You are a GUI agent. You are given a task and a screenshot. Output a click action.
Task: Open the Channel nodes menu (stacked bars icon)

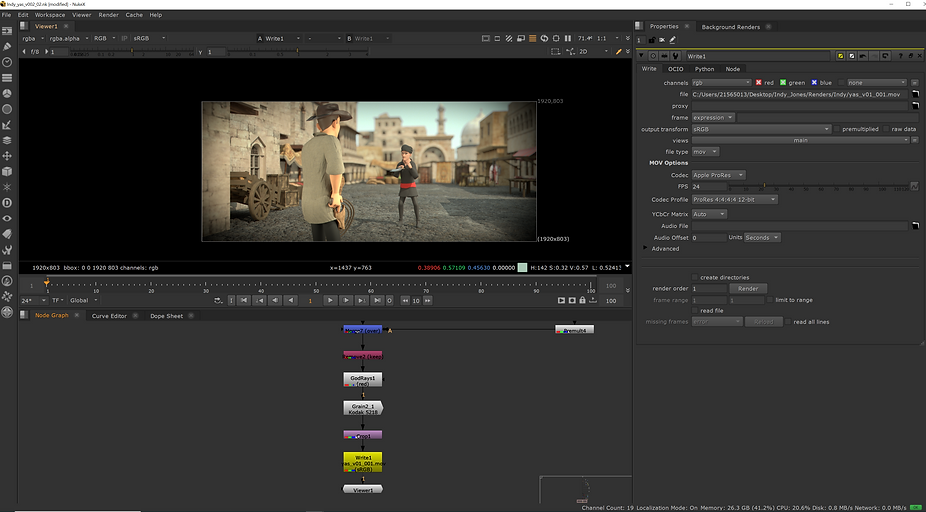point(7,77)
